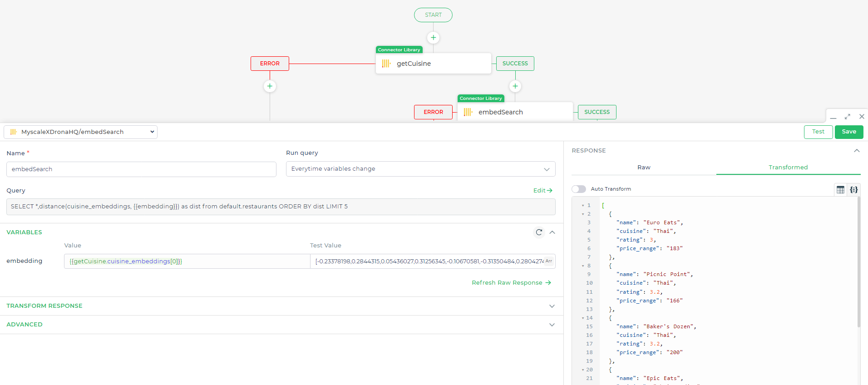Open the Run query dropdown
Image resolution: width=868 pixels, height=385 pixels.
coord(420,169)
